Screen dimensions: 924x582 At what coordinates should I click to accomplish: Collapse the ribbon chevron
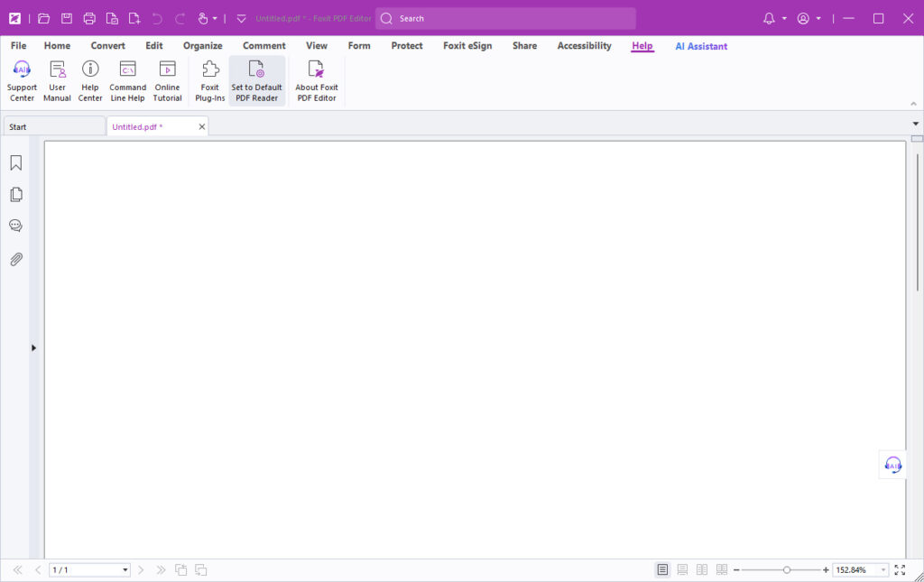click(x=913, y=104)
